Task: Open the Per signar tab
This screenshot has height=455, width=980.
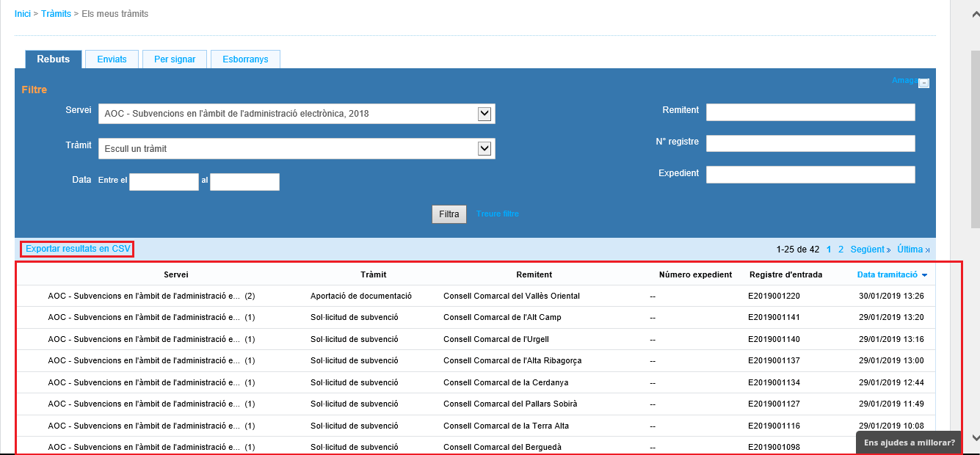Action: [x=175, y=59]
